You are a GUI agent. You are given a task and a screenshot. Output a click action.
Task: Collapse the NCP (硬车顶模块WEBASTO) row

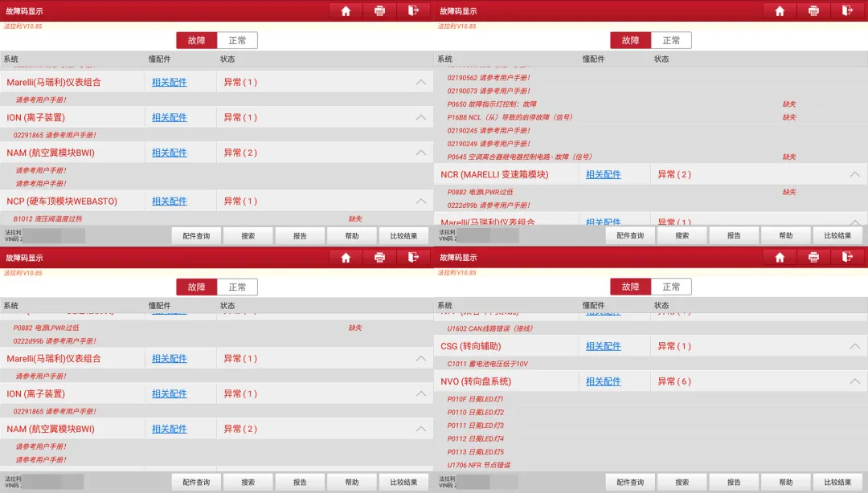click(x=420, y=202)
